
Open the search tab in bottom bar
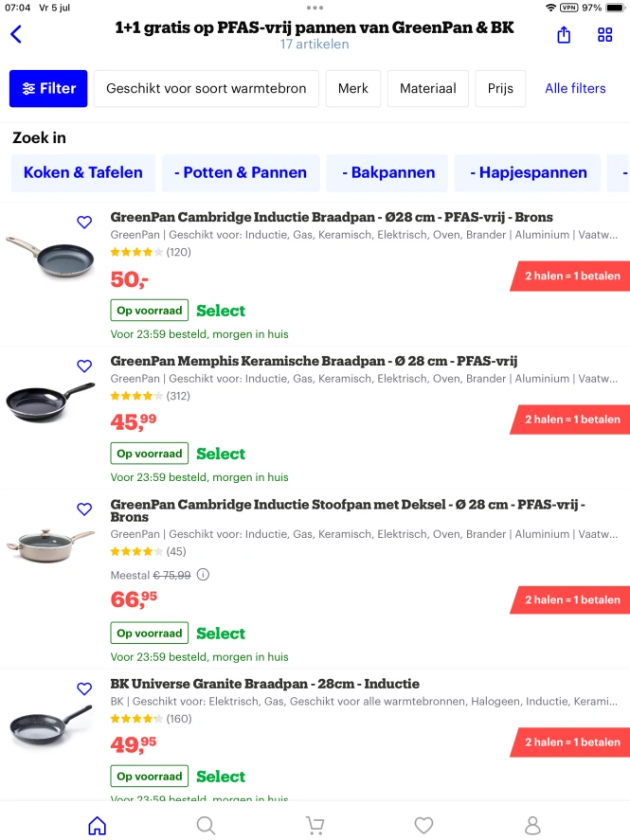(206, 826)
